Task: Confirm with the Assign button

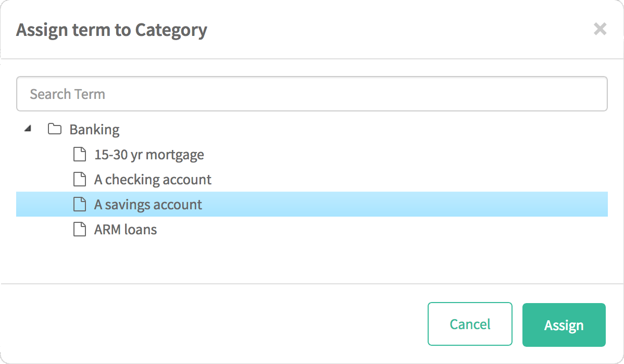Action: pos(564,325)
